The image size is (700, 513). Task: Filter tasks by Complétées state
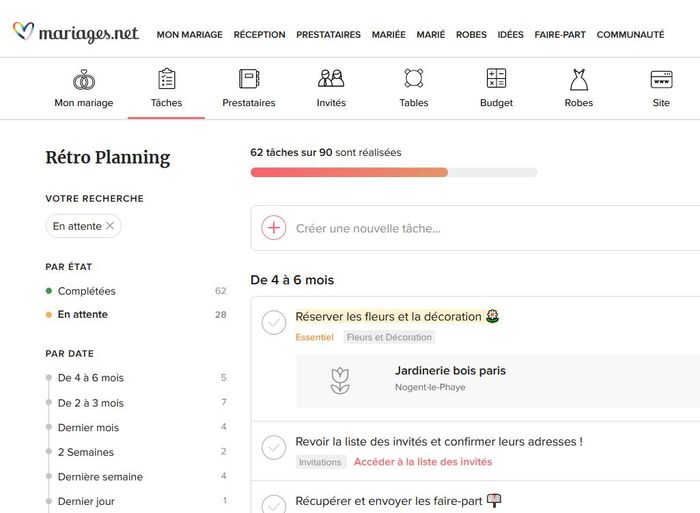pos(87,291)
